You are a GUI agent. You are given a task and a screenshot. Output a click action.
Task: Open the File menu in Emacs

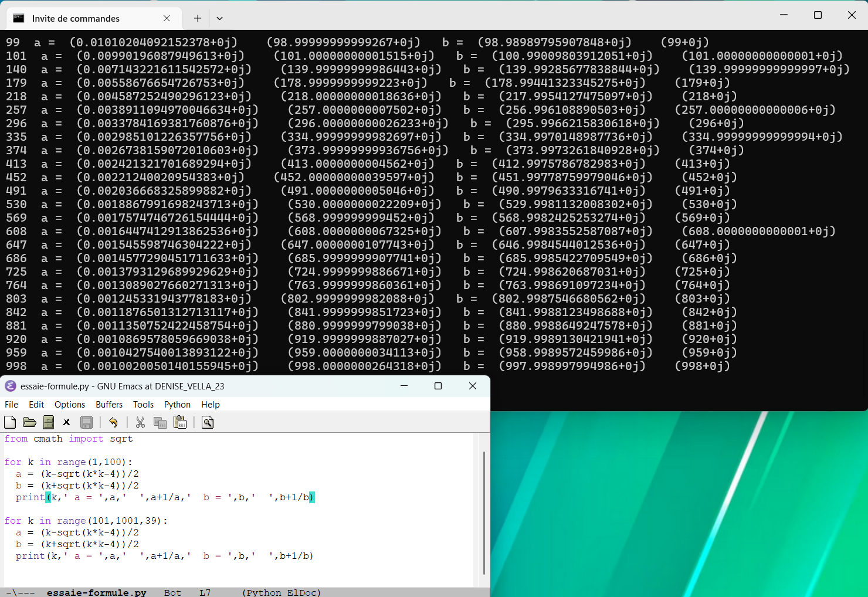(x=11, y=405)
